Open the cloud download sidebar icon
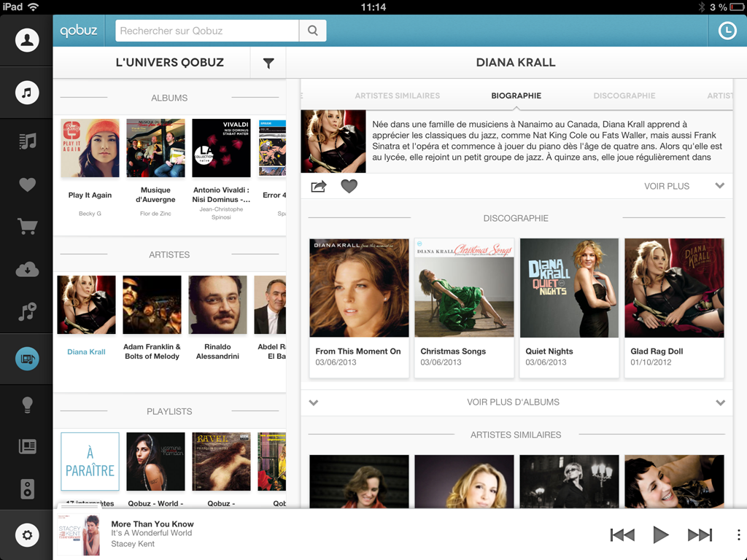The width and height of the screenshot is (747, 560). click(27, 270)
